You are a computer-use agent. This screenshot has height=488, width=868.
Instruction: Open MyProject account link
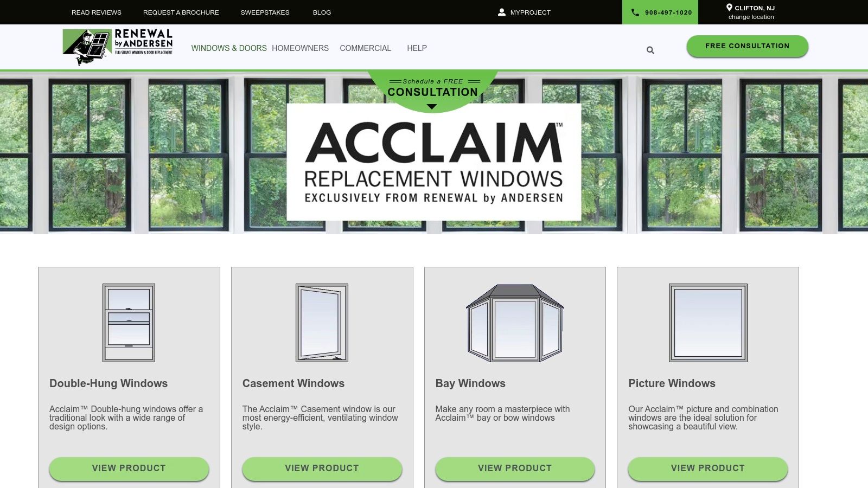(530, 12)
